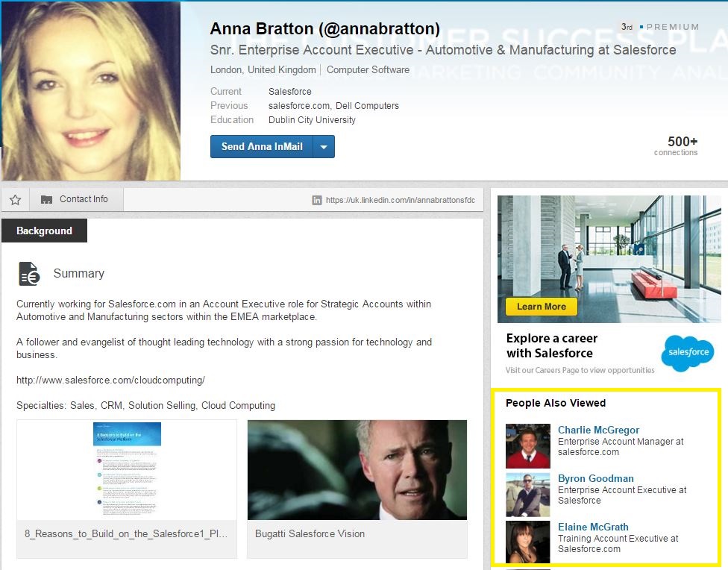Viewport: 728px width, 570px height.
Task: Click the 8_Reasons_to_Build document caption
Action: pos(126,533)
